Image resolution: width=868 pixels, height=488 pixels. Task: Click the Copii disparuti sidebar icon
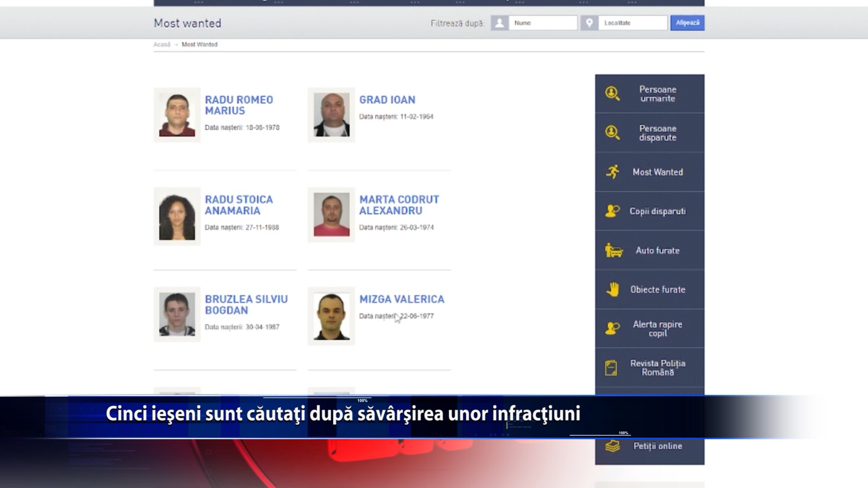(612, 211)
